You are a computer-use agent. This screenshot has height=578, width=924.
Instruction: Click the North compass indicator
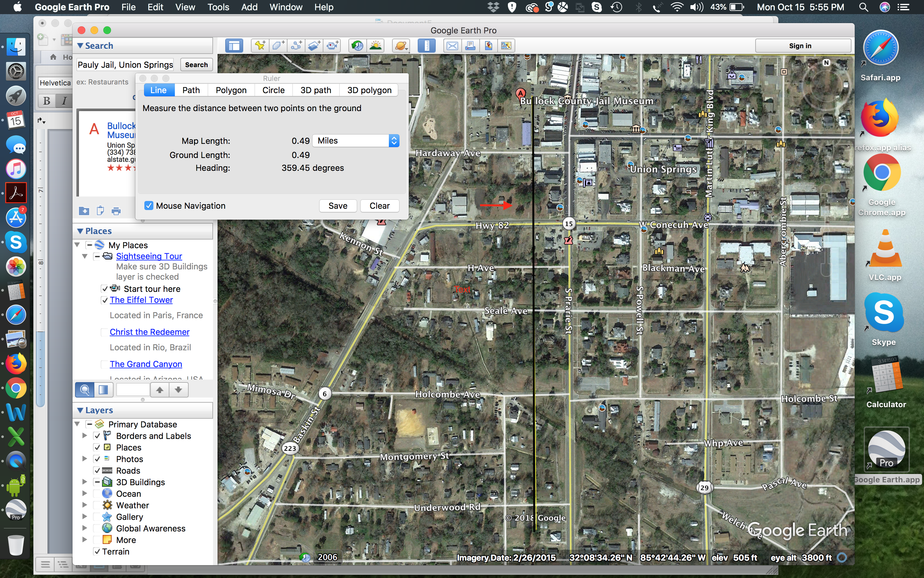[x=826, y=63]
